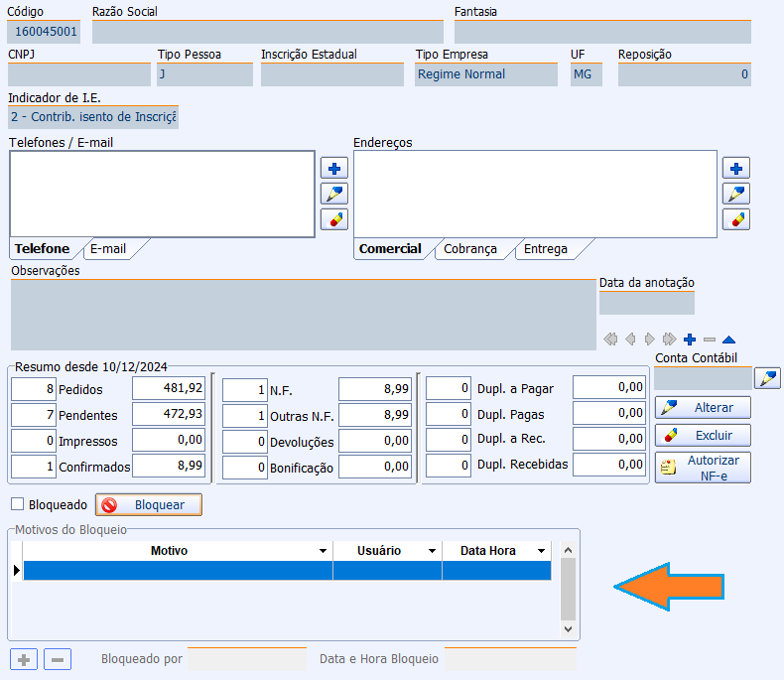
Task: Open the Motivo column dropdown arrow
Action: 323,551
